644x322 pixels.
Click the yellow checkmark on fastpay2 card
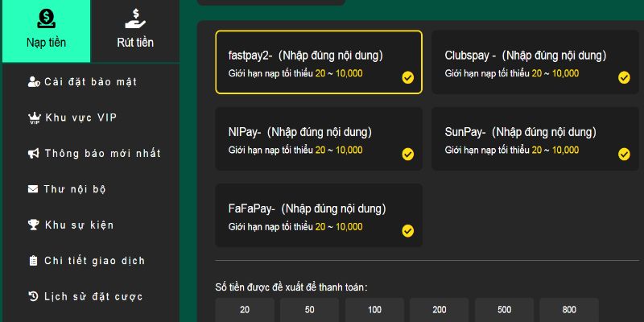[408, 77]
